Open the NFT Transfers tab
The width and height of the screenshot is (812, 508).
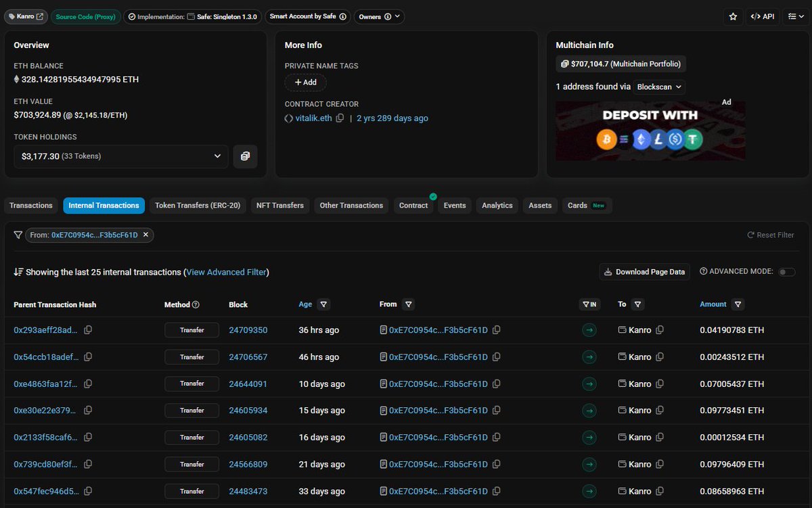point(280,206)
